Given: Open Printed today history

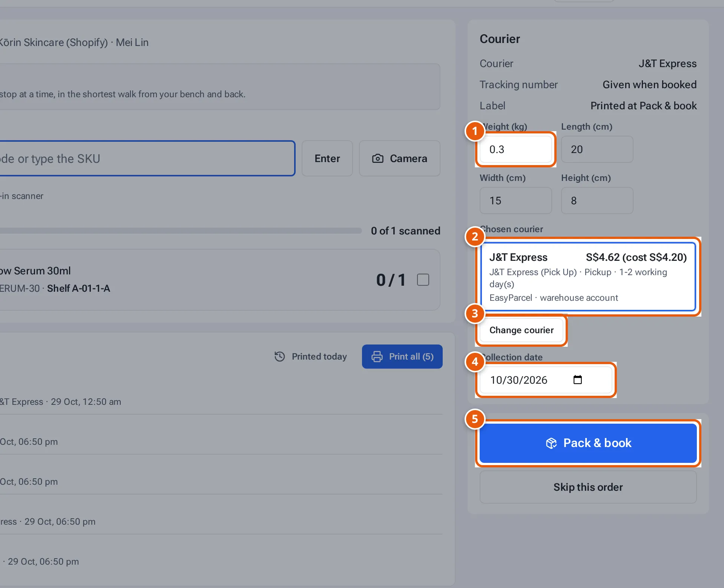Looking at the screenshot, I should 311,357.
